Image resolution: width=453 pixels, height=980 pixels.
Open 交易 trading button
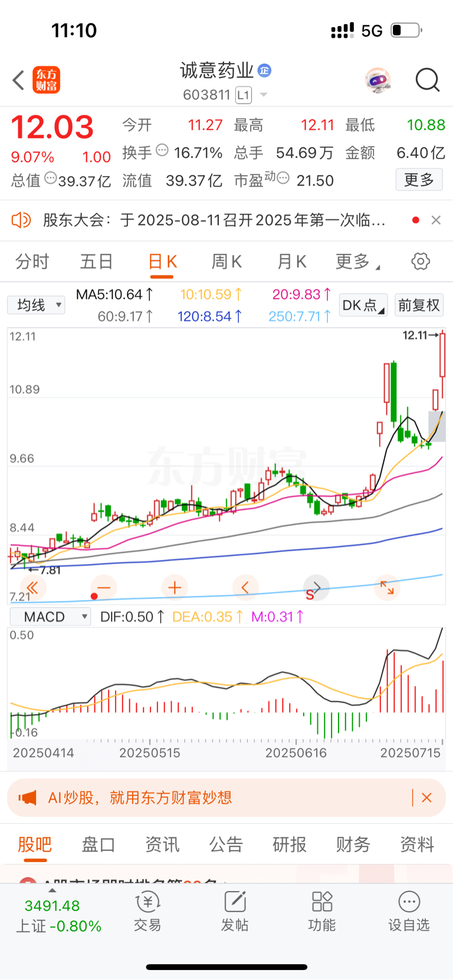point(147,911)
